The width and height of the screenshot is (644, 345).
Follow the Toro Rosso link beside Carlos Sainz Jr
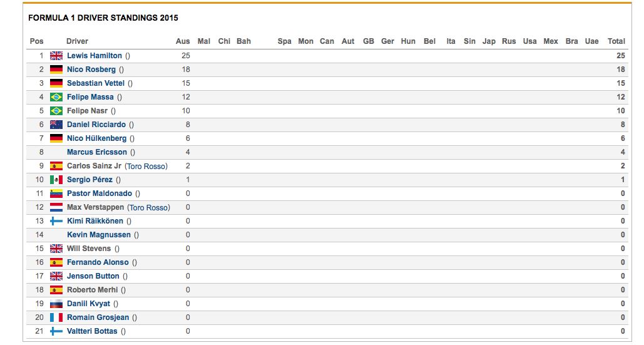pos(147,167)
